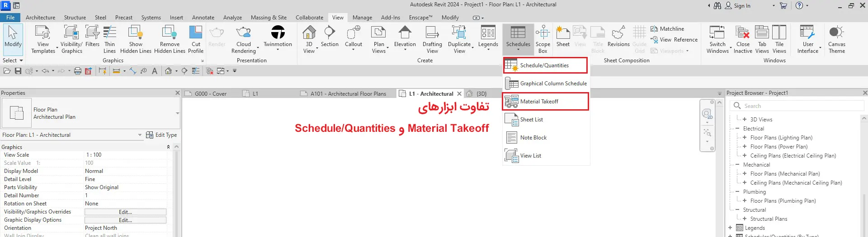Open Legends dropdown
Image resolution: width=868 pixels, height=237 pixels.
pyautogui.click(x=488, y=38)
